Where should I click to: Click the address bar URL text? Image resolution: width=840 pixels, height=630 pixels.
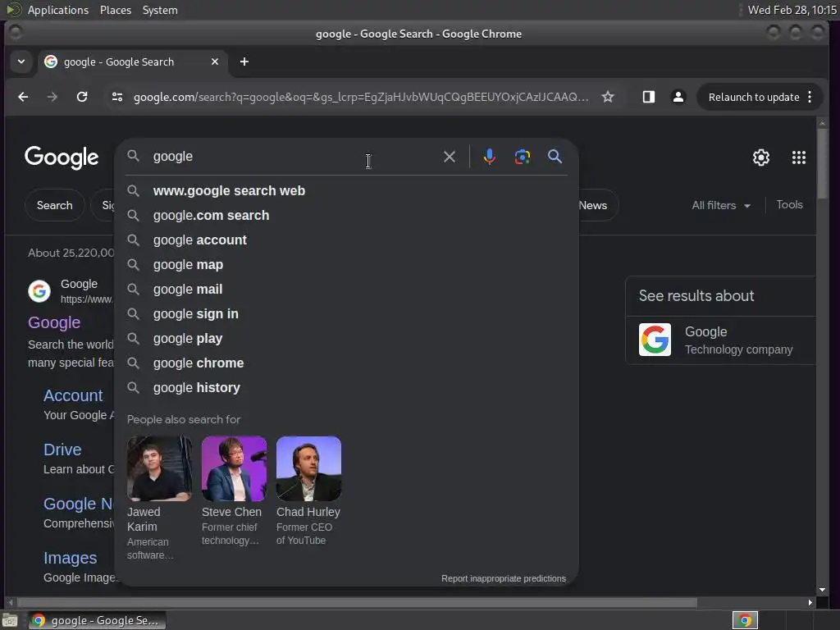(x=361, y=97)
